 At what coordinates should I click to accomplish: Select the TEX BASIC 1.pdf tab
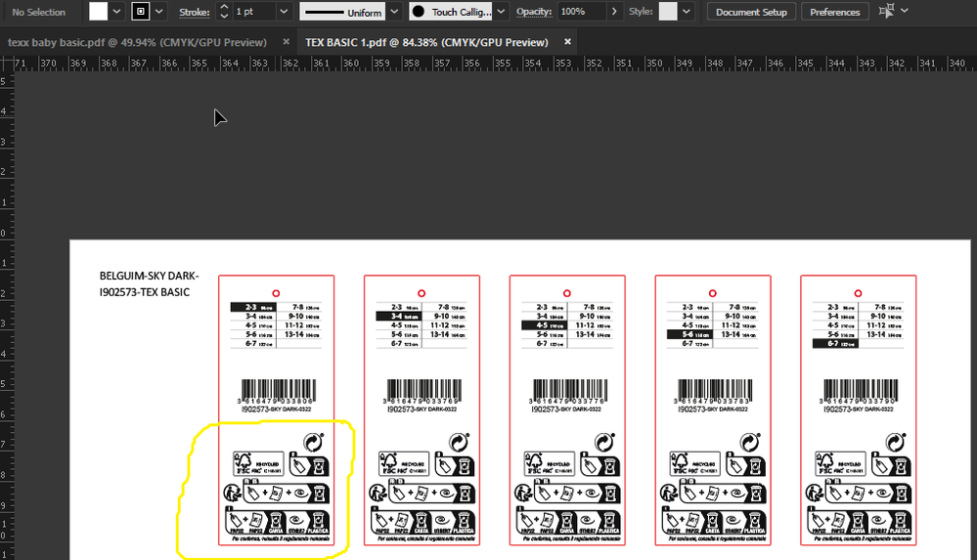point(426,42)
